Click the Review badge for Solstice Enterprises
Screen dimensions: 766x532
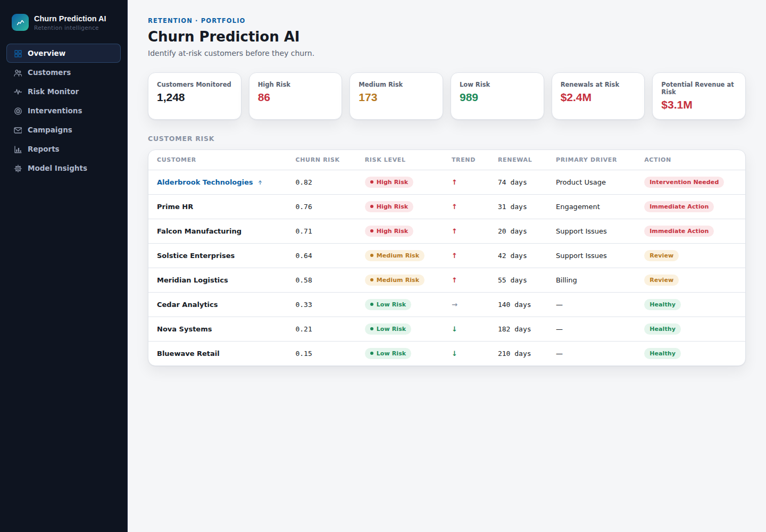[661, 255]
